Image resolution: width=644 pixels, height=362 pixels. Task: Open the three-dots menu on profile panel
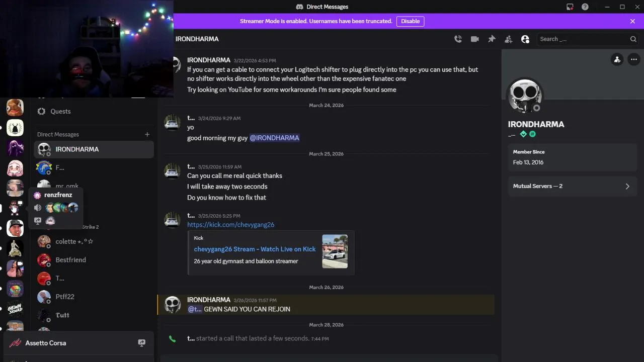pos(633,59)
